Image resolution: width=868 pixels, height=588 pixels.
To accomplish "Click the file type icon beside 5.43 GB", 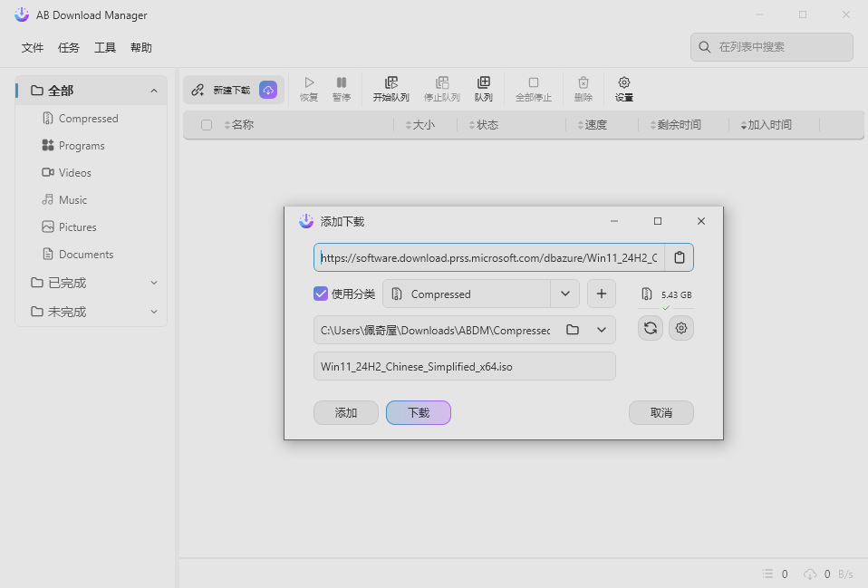I will tap(647, 294).
